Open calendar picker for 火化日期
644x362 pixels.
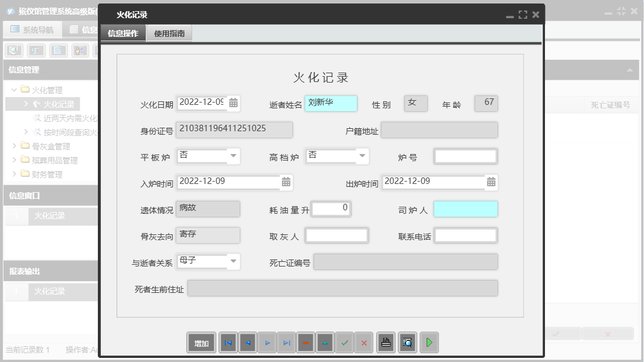coord(233,103)
